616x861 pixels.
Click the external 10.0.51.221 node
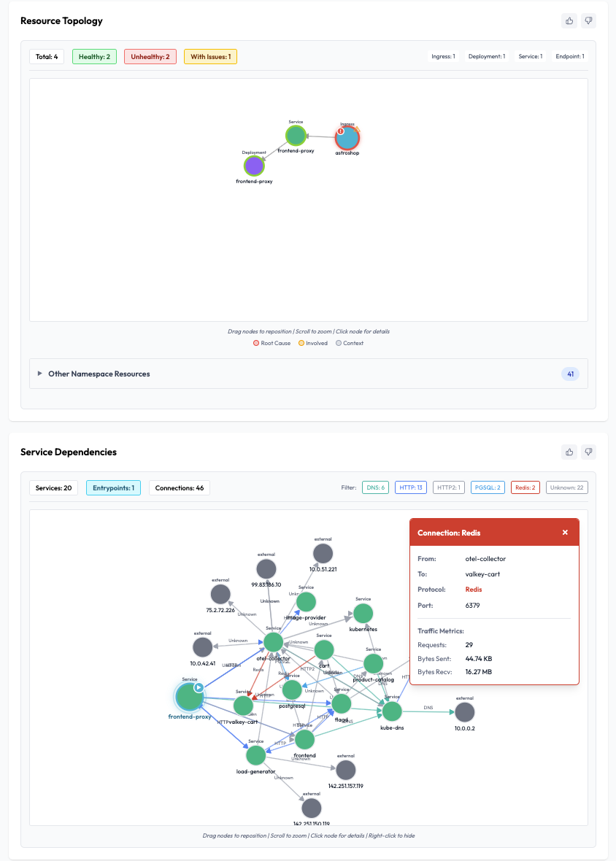click(323, 553)
